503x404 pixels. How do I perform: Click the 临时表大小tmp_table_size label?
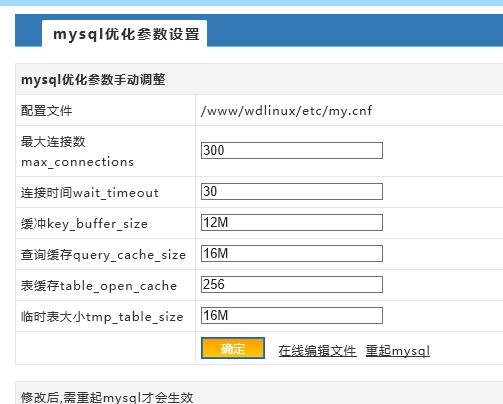click(x=102, y=317)
